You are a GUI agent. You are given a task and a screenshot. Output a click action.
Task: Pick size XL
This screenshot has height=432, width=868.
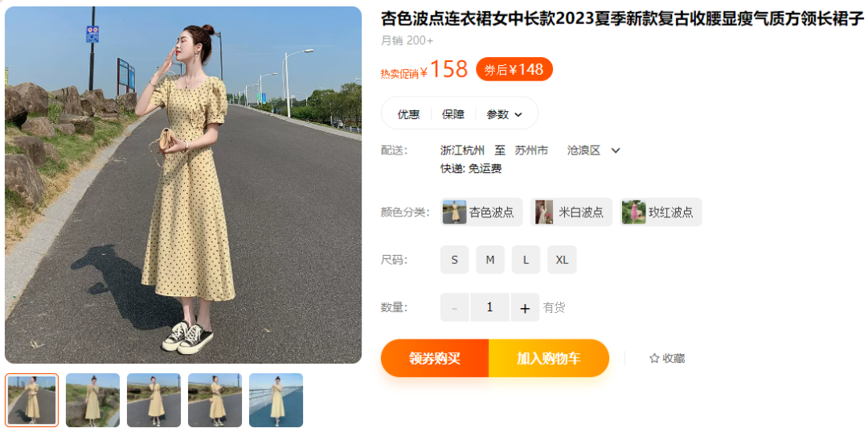[x=562, y=260]
